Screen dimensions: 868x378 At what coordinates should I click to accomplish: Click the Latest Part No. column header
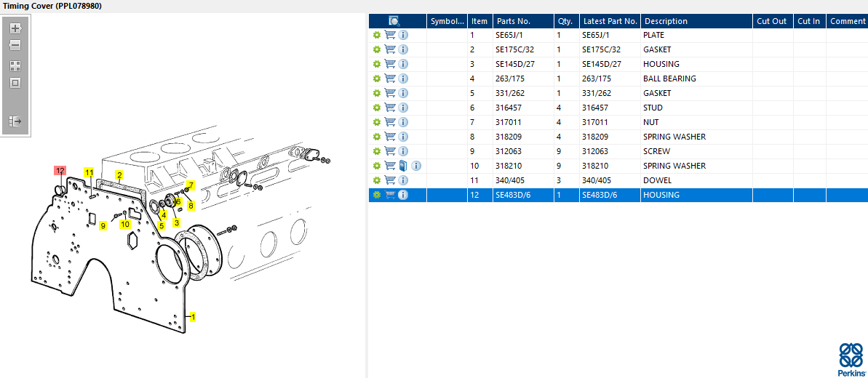point(610,21)
